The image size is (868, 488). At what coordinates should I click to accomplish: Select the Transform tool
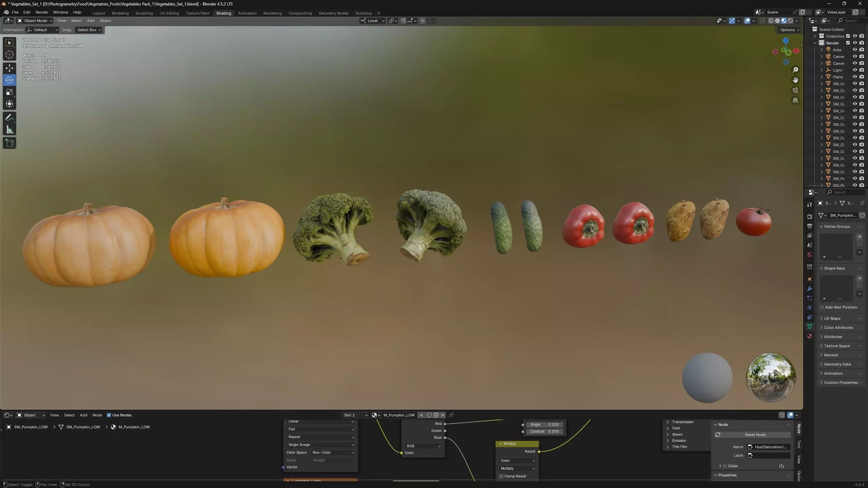(9, 104)
